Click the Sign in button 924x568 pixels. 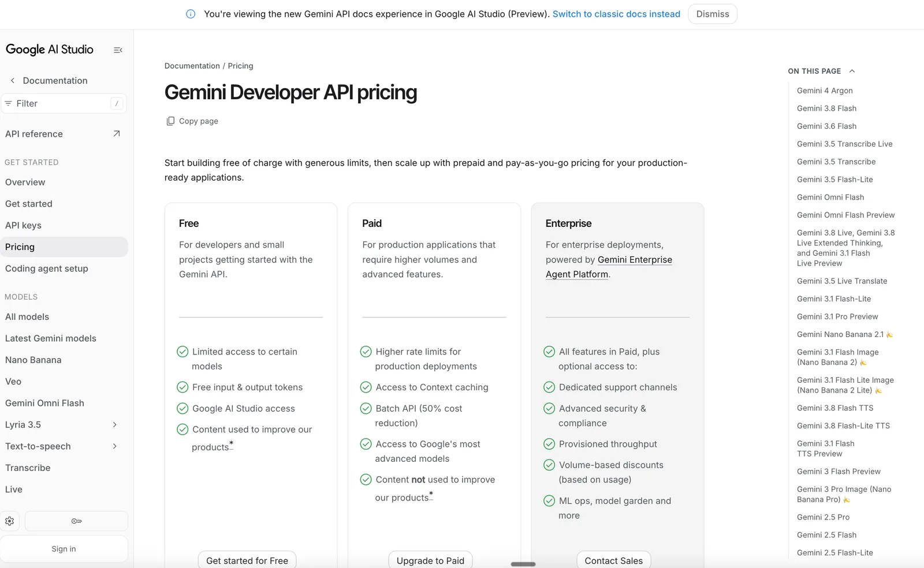pos(64,549)
